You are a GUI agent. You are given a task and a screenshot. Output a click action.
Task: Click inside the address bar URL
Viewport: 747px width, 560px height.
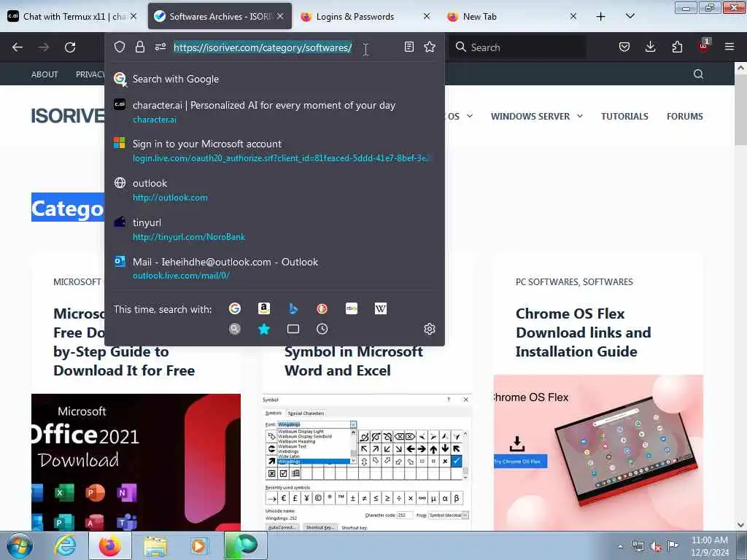263,47
